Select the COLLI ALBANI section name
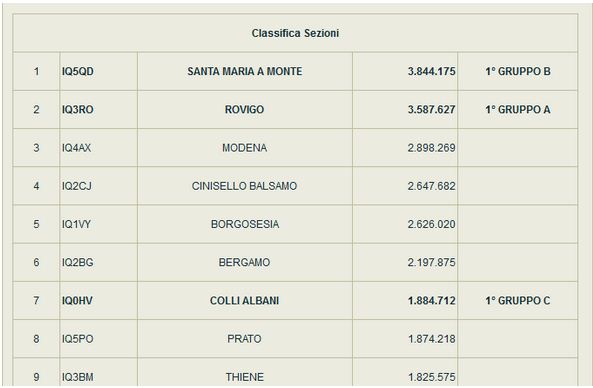 coord(245,301)
